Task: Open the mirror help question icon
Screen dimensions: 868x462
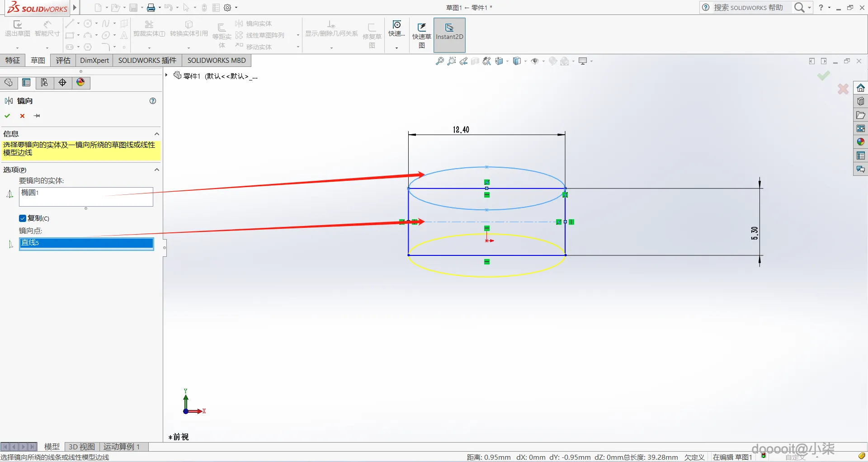Action: click(153, 101)
